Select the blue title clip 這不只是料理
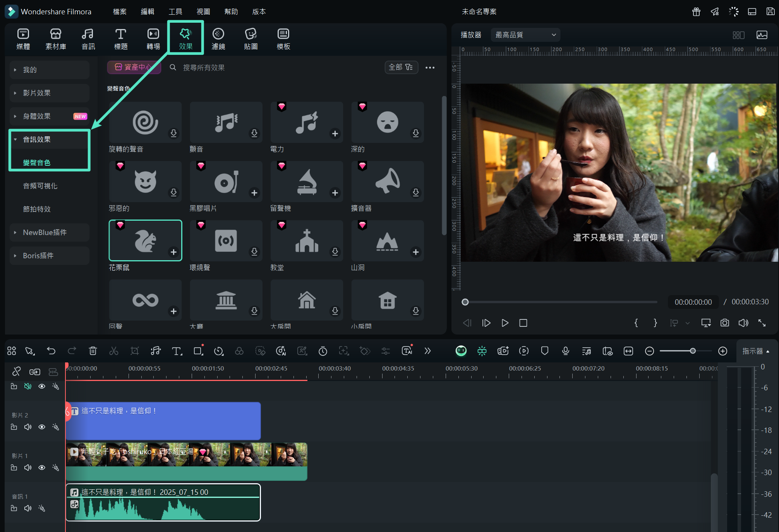This screenshot has height=532, width=779. pyautogui.click(x=163, y=421)
